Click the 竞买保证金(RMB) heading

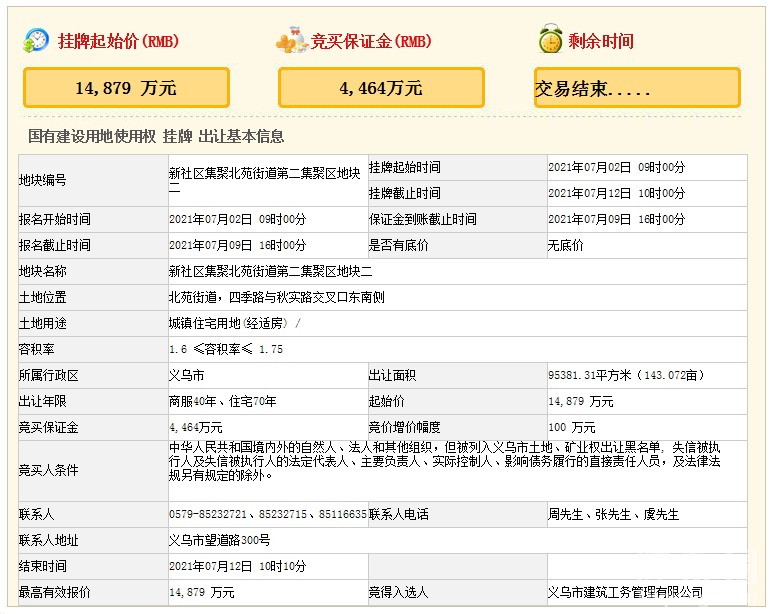click(370, 41)
